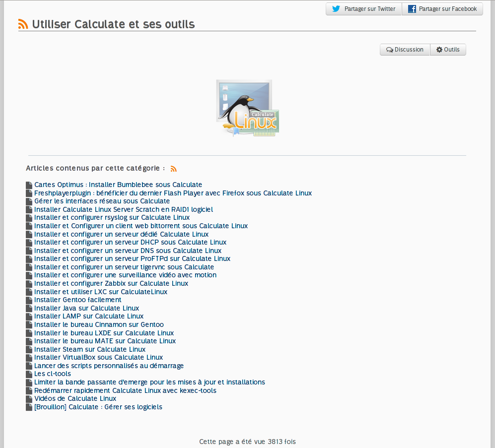Screen dimensions: 495x448
Task: Open 'surveillance vidéo avec motion' article link
Action: tap(125, 275)
